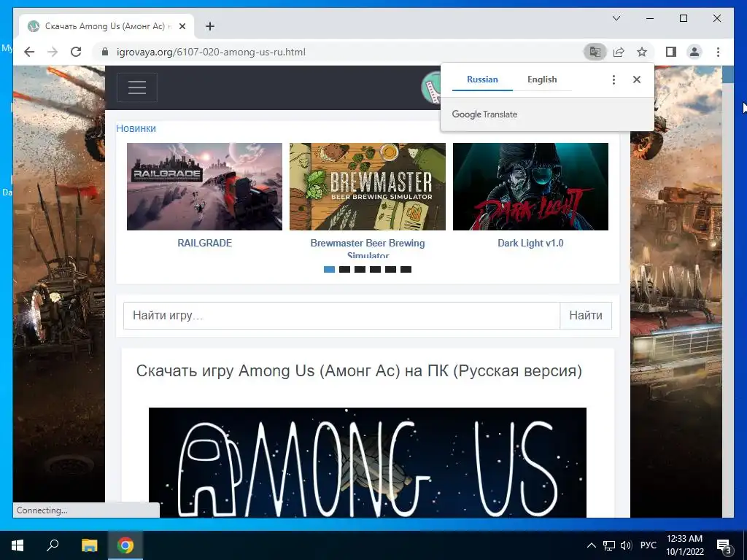
Task: Open the volume control in tray
Action: tap(626, 545)
